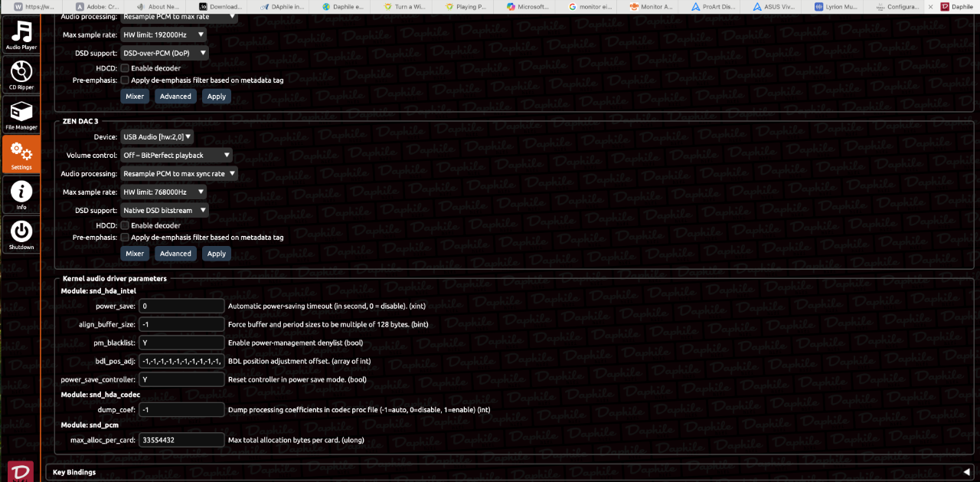
Task: Switch to the Download... browser tab
Action: 220,6
